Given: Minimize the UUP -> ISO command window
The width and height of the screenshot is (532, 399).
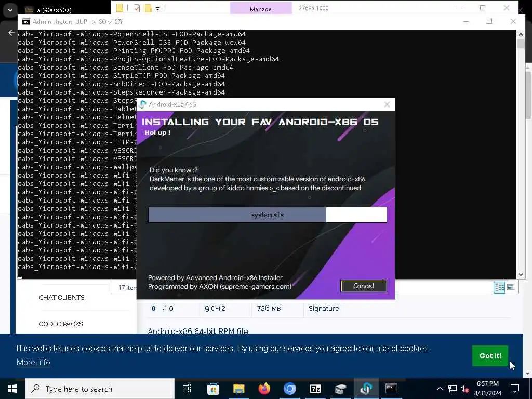Looking at the screenshot, I should (466, 21).
